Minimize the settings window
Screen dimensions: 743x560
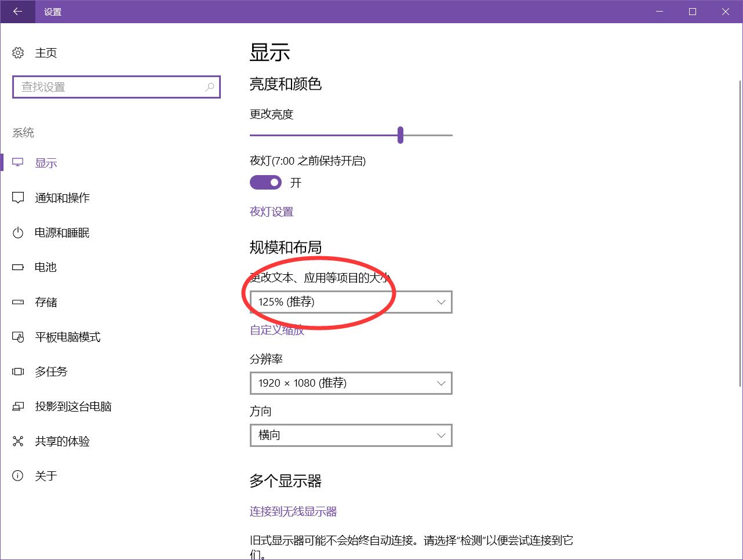point(659,12)
